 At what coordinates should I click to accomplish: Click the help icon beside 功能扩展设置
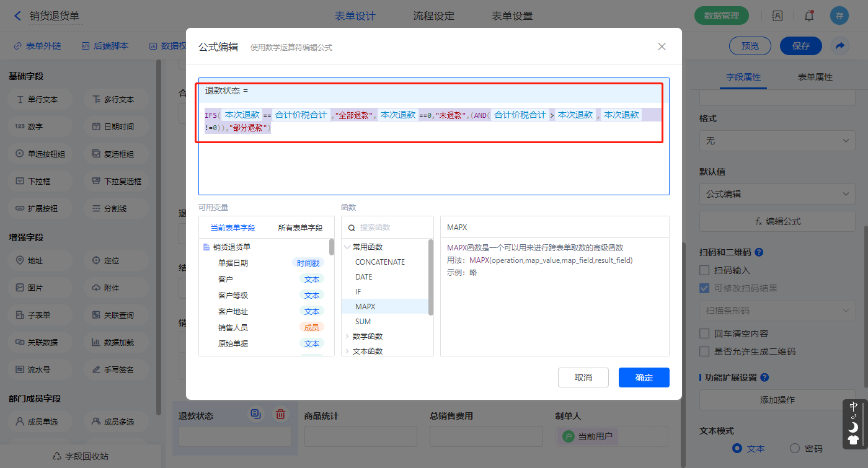pos(764,377)
